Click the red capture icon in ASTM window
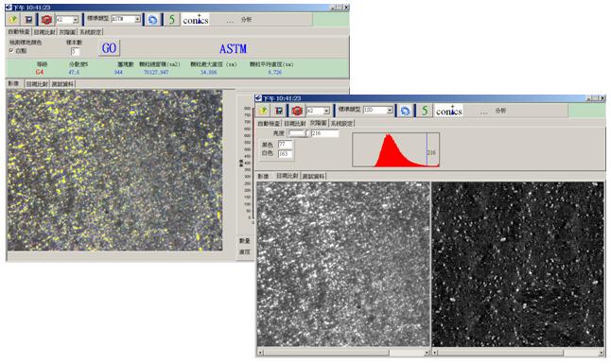This screenshot has width=611, height=364. click(46, 19)
